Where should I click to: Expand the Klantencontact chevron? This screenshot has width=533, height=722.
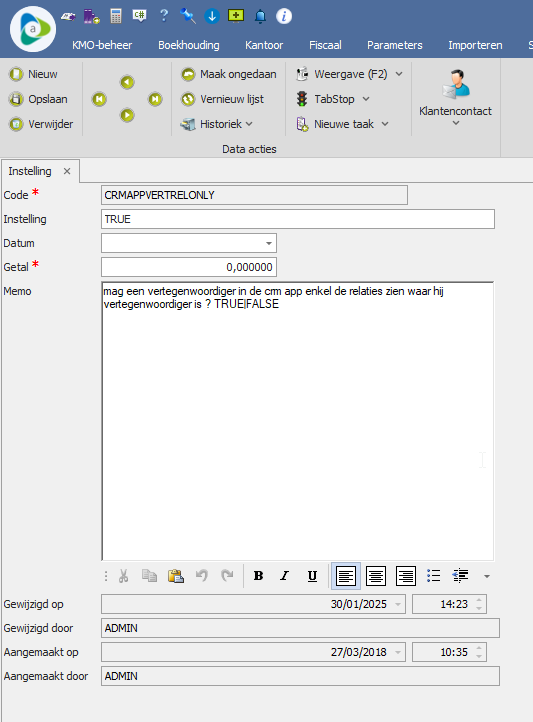456,123
